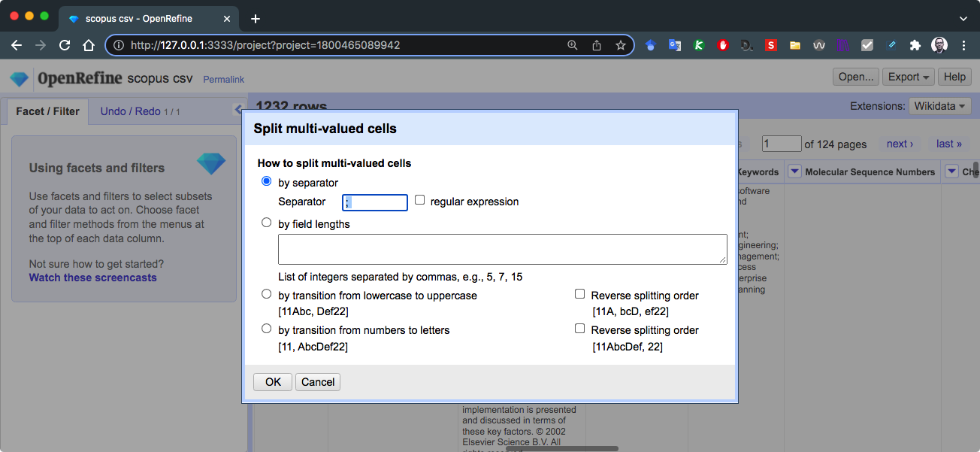The image size is (980, 452).
Task: Click the Separator text field
Action: [x=375, y=202]
